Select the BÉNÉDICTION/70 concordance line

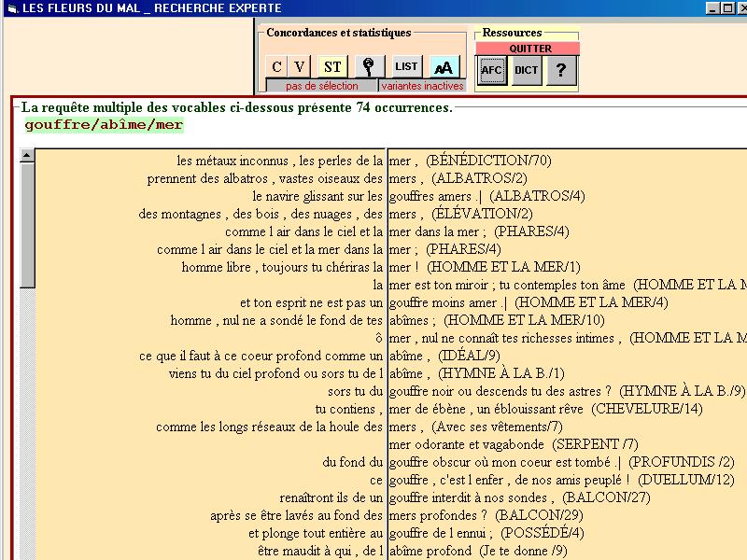click(471, 161)
